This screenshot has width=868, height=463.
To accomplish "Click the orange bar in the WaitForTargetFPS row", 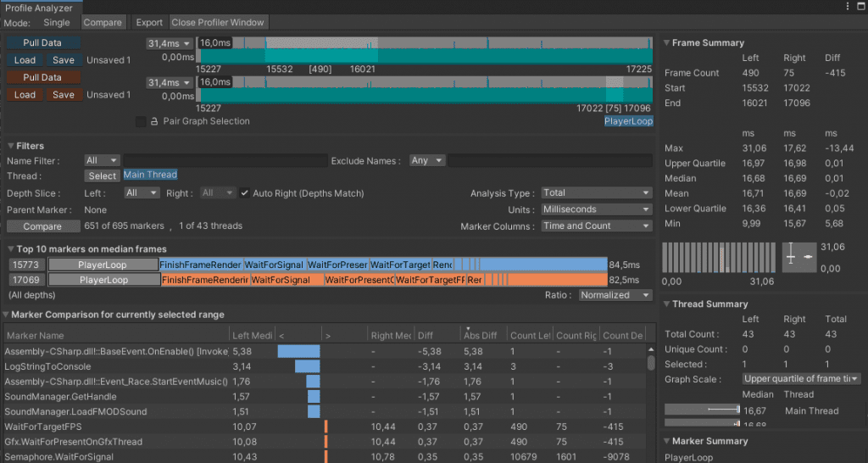I will [325, 427].
